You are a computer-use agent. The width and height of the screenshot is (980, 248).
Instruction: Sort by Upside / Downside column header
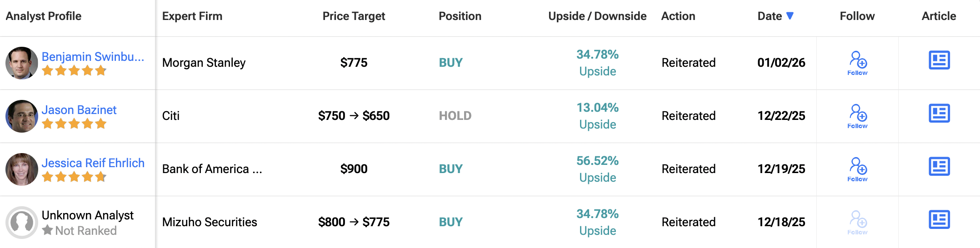(597, 16)
